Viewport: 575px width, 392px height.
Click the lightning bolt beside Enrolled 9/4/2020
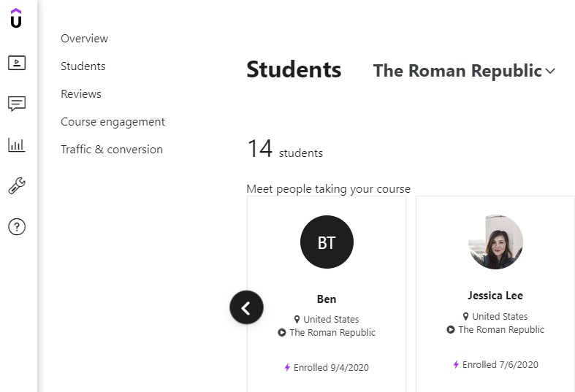287,368
